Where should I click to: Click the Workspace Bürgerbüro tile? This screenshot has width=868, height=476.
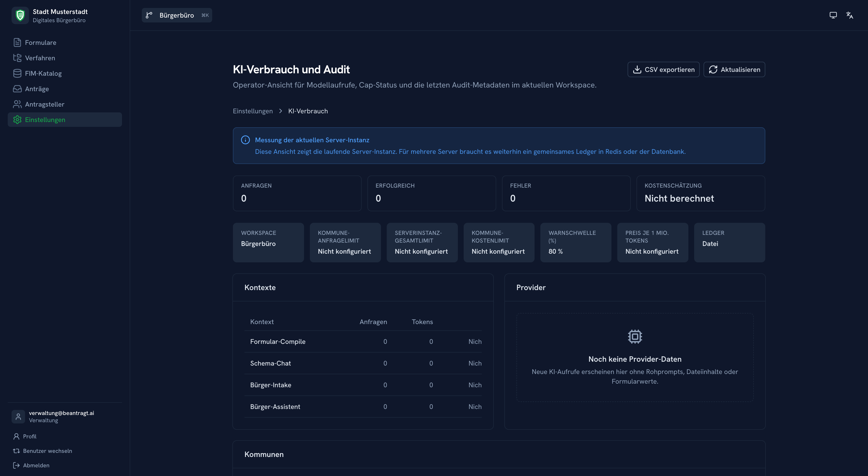(268, 243)
